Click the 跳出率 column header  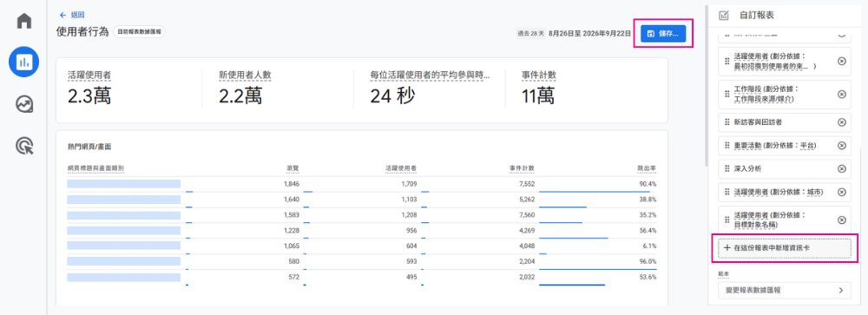(647, 167)
